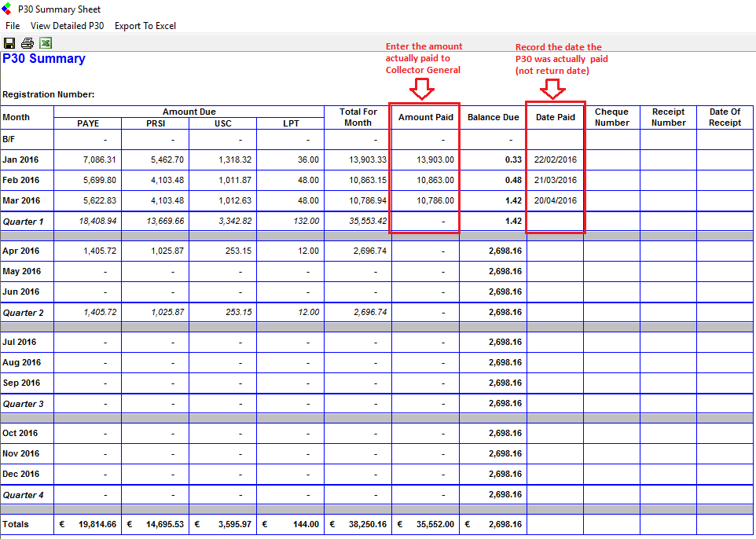Click the Print icon in toolbar
The width and height of the screenshot is (756, 539).
click(x=28, y=43)
